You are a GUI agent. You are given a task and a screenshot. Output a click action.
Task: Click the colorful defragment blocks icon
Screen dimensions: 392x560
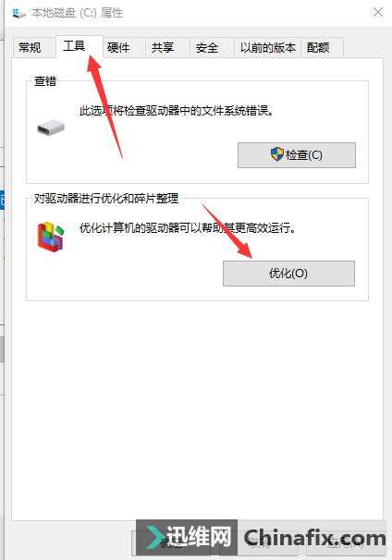pyautogui.click(x=51, y=237)
